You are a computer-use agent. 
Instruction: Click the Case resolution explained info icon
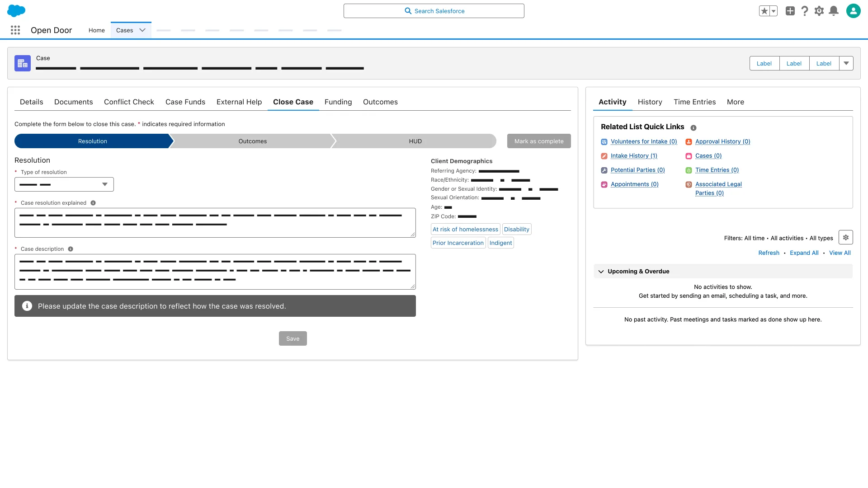pos(93,203)
